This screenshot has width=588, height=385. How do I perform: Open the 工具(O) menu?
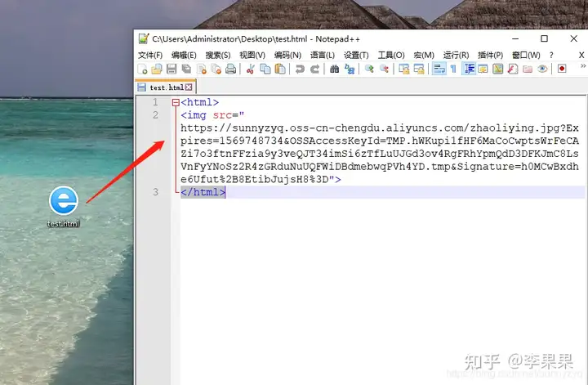pyautogui.click(x=391, y=55)
